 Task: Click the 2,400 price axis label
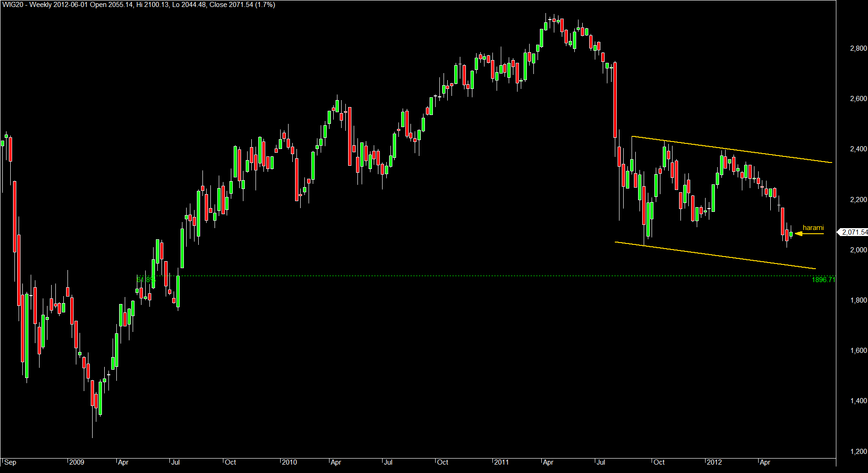coord(858,149)
